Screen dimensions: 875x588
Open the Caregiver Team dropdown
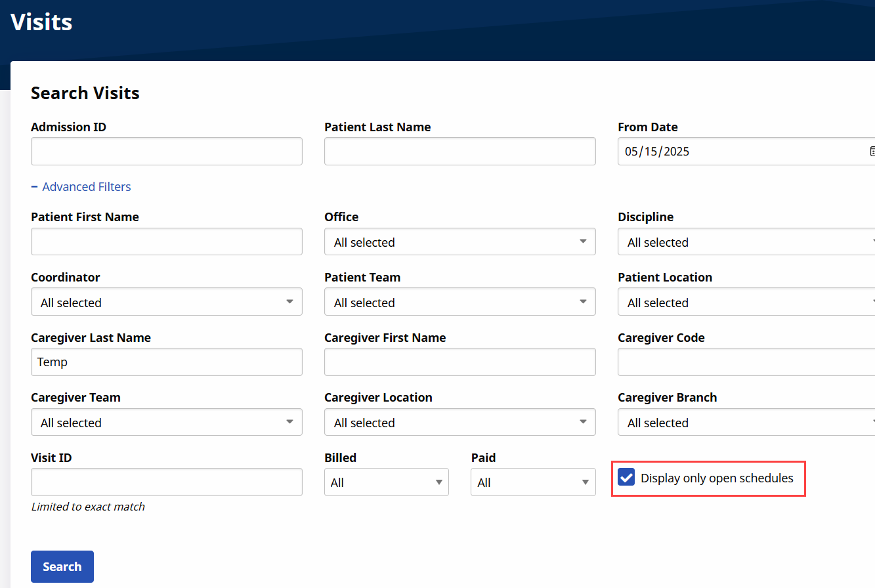[166, 422]
